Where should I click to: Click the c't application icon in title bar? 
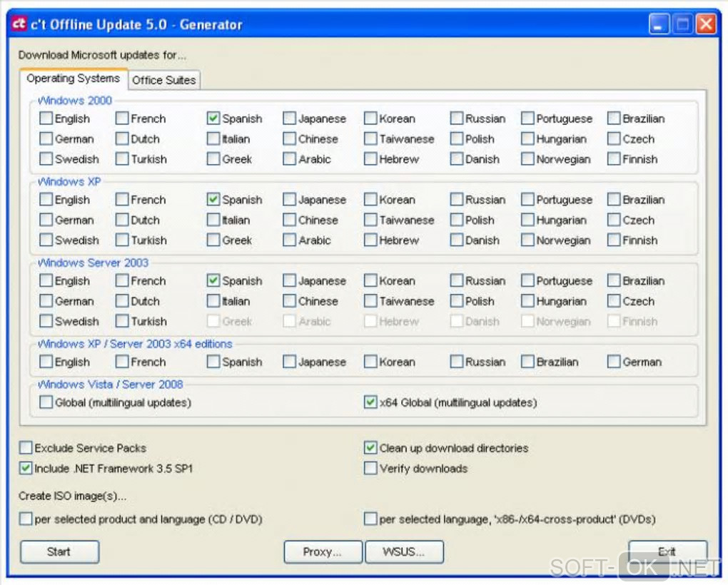pos(19,24)
